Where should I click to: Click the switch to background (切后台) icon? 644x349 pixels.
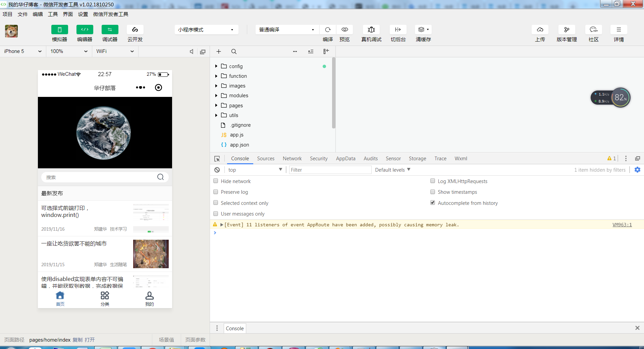[x=398, y=30]
